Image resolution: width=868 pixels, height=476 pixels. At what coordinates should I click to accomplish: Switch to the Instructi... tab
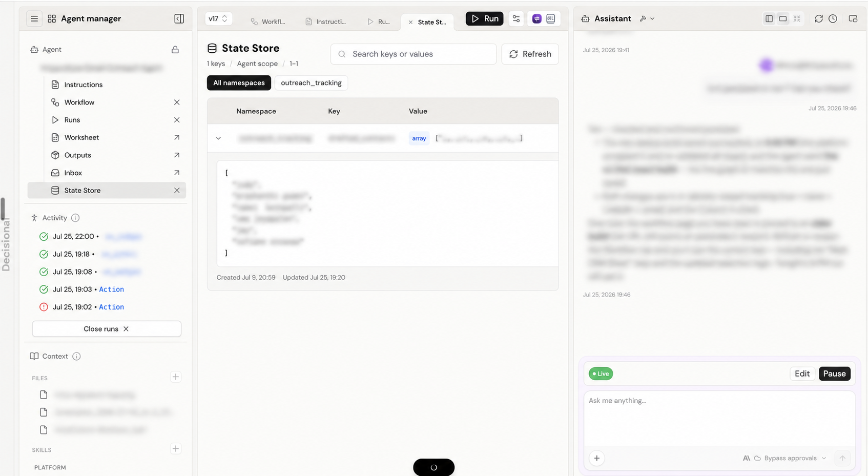pyautogui.click(x=325, y=22)
